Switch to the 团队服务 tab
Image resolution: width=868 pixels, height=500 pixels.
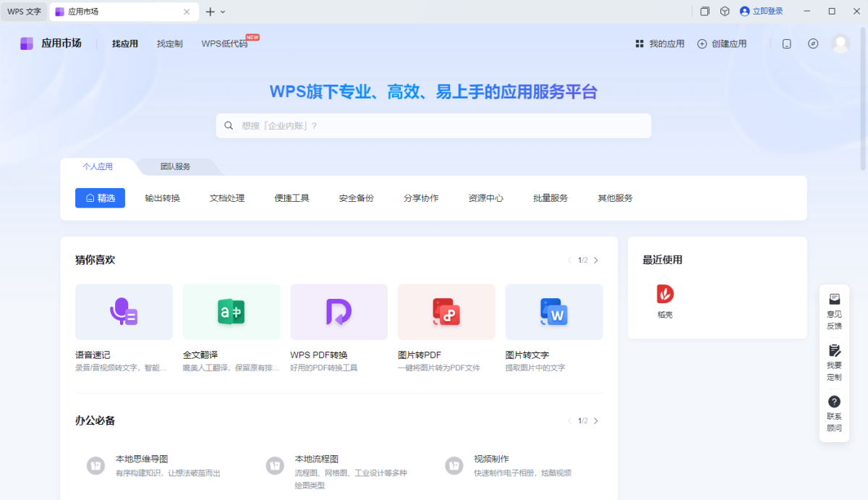[x=176, y=166]
